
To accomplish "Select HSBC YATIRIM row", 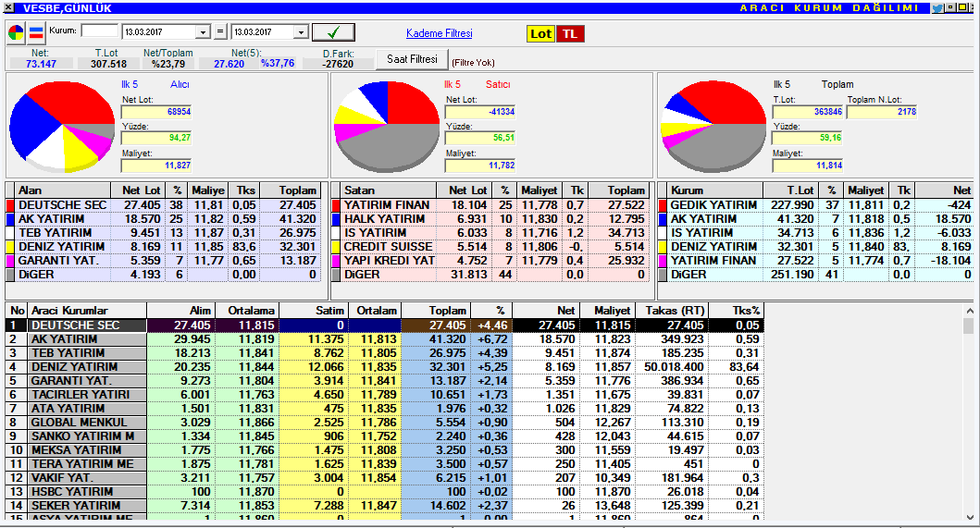I will pos(384,492).
